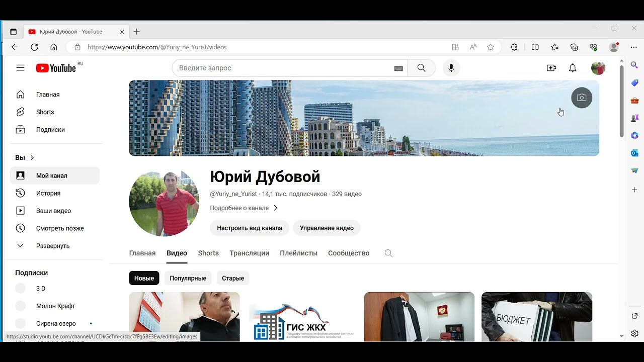Open 'Главная' in the left sidebar
644x362 pixels.
[55, 95]
